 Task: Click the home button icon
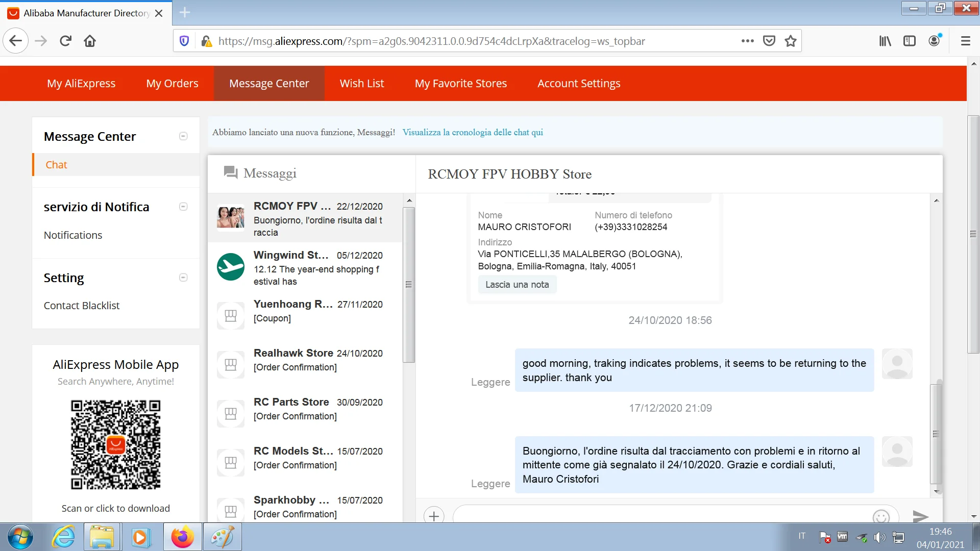click(x=90, y=41)
